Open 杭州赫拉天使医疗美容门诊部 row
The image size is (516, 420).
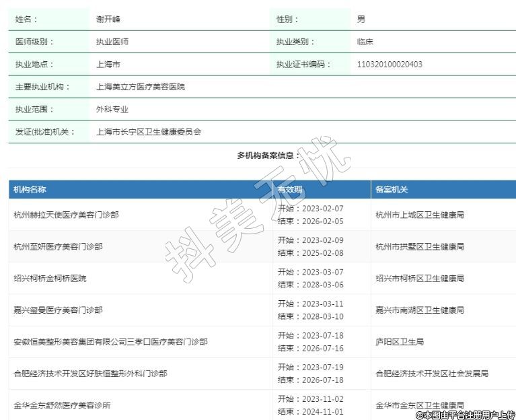click(x=66, y=215)
